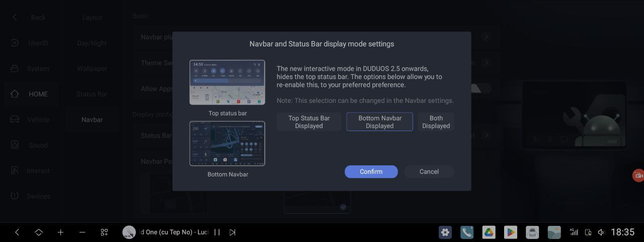This screenshot has width=644, height=242.
Task: Click the Top status bar preview image
Action: click(x=227, y=83)
